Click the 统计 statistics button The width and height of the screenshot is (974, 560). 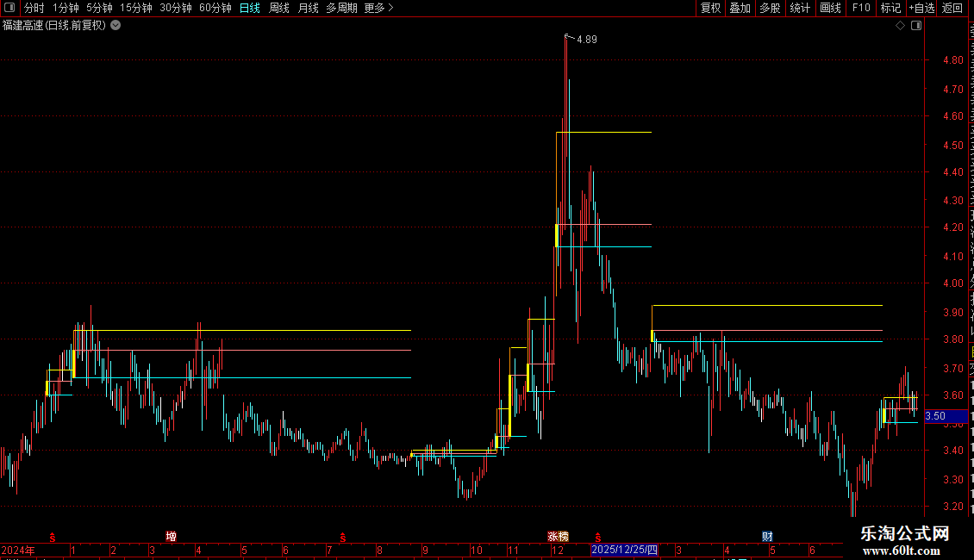click(799, 8)
